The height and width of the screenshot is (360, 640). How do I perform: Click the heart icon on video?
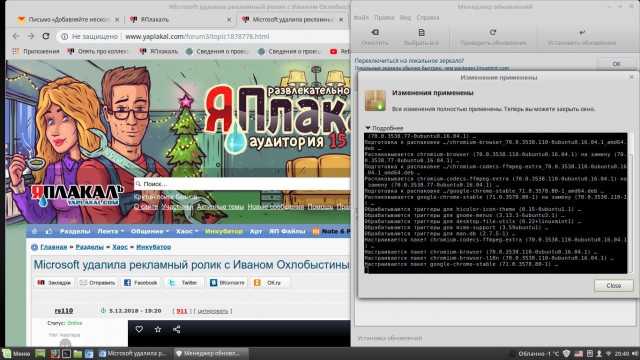click(x=139, y=329)
